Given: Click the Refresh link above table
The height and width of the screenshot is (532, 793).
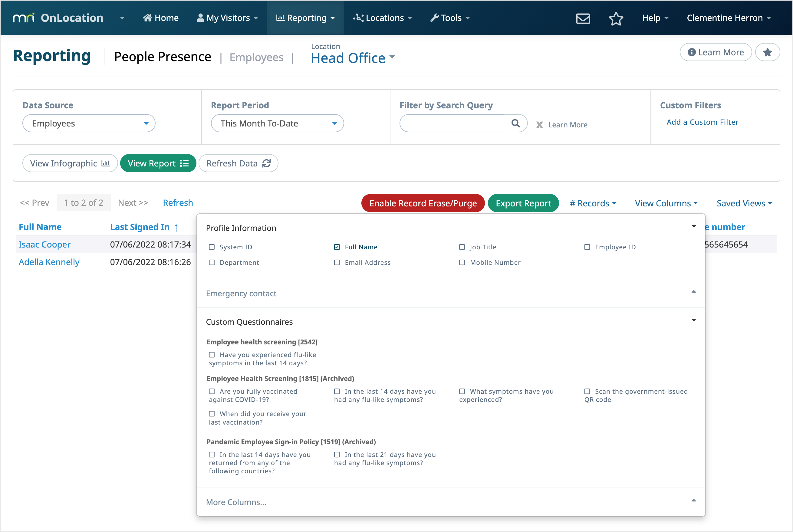Looking at the screenshot, I should [x=178, y=203].
